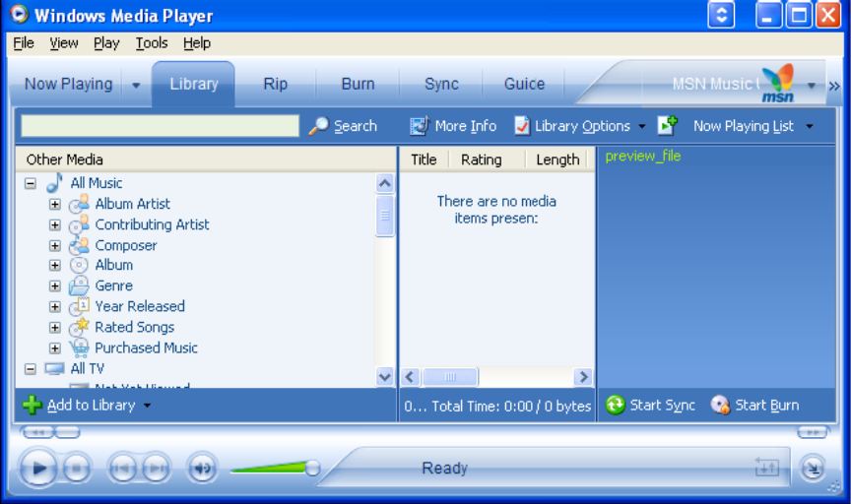The height and width of the screenshot is (504, 851).
Task: Click the green Add to Library plus
Action: 33,405
